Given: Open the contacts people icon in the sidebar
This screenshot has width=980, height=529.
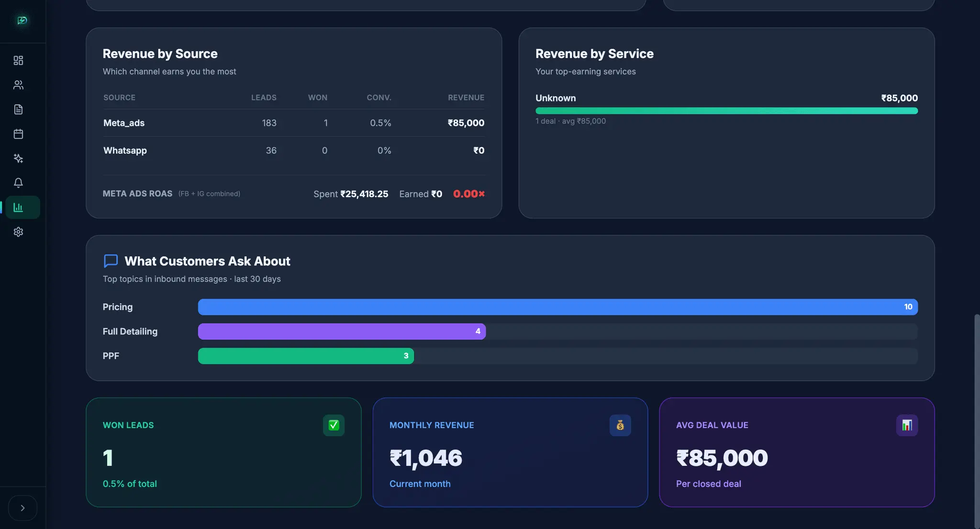Looking at the screenshot, I should pos(18,85).
